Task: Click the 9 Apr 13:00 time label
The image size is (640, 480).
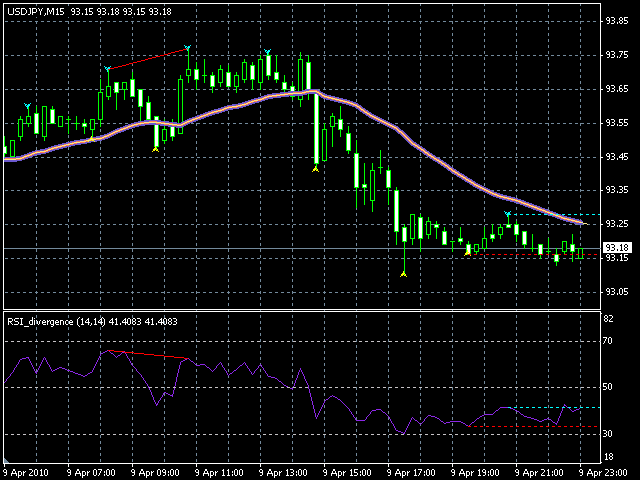Action: coord(283,473)
